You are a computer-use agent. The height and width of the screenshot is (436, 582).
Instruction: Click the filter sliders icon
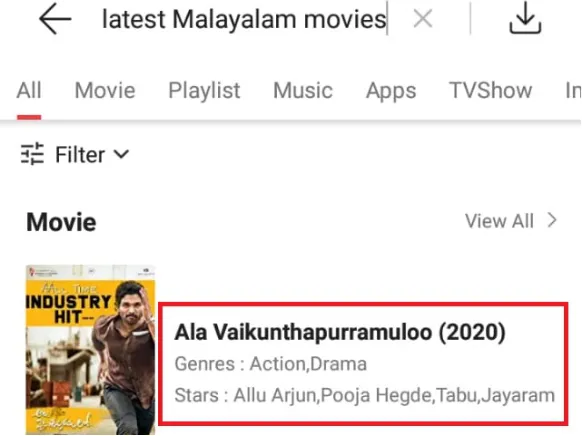click(x=32, y=154)
